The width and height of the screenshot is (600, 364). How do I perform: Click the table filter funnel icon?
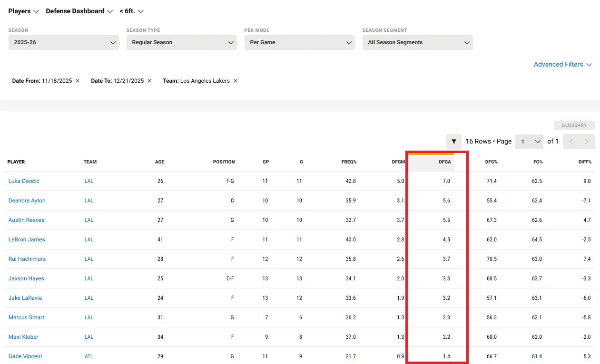[x=454, y=142]
